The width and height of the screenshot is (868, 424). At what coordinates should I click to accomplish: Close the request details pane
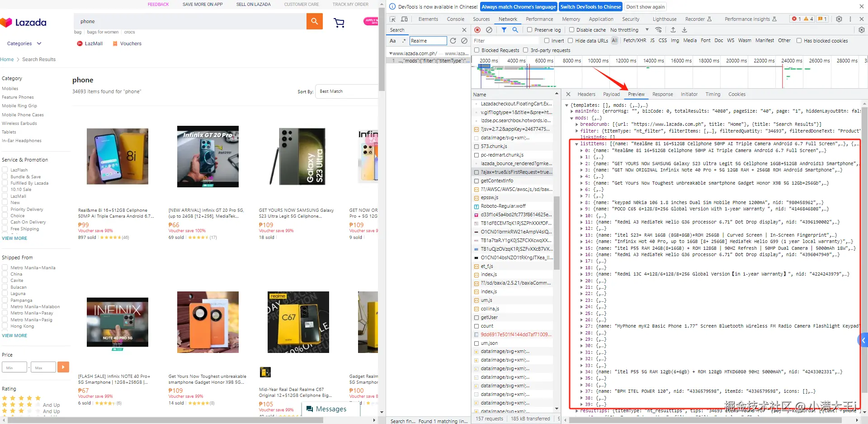pyautogui.click(x=568, y=94)
